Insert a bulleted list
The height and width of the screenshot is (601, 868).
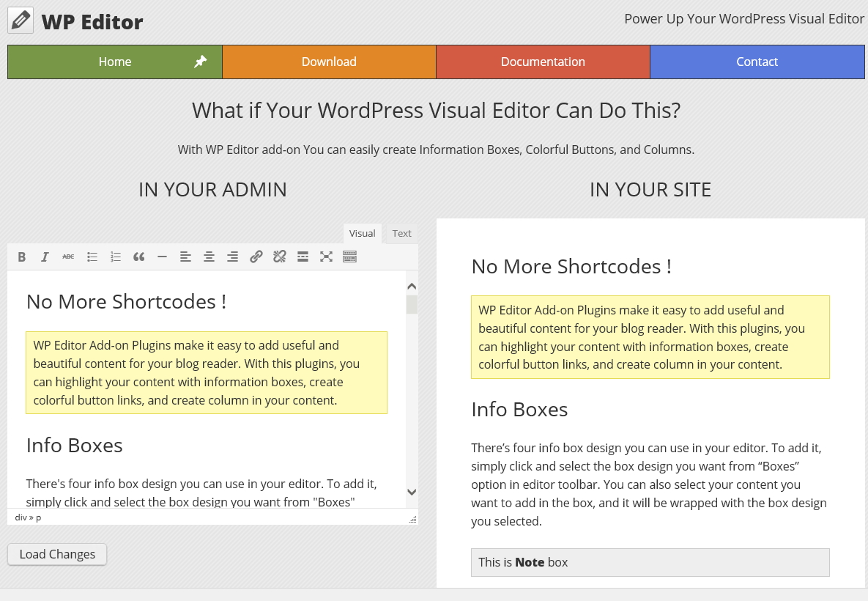pyautogui.click(x=92, y=257)
